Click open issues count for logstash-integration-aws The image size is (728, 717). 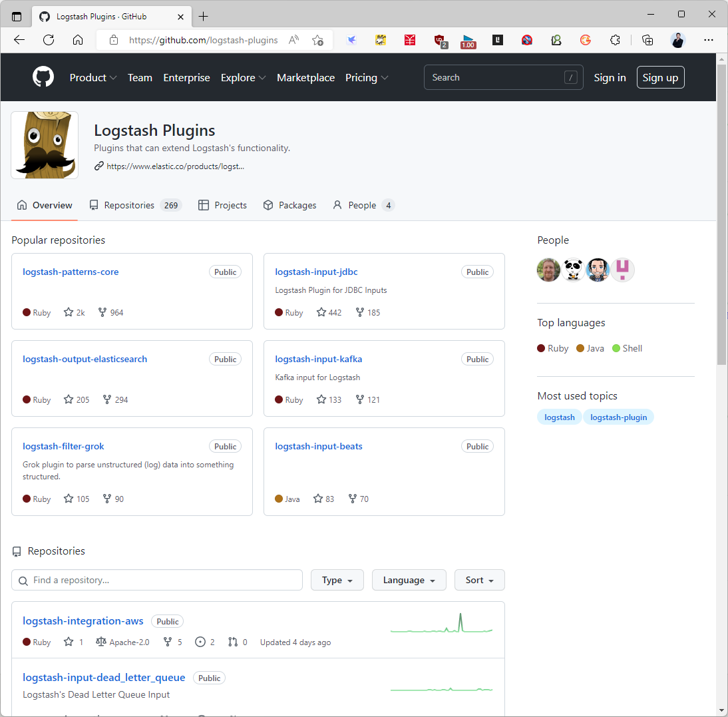point(205,642)
